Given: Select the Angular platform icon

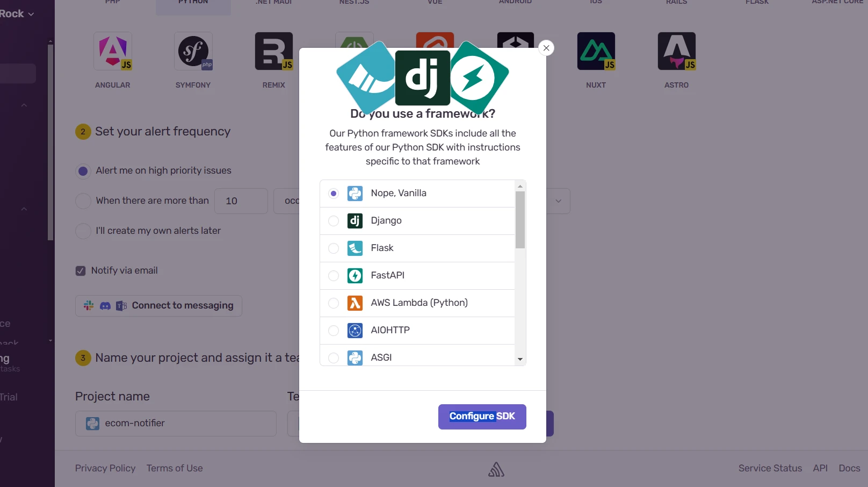Looking at the screenshot, I should coord(112,52).
